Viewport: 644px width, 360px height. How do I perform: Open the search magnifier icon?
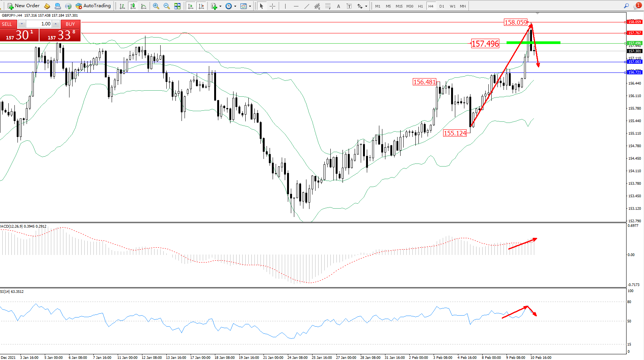click(627, 6)
